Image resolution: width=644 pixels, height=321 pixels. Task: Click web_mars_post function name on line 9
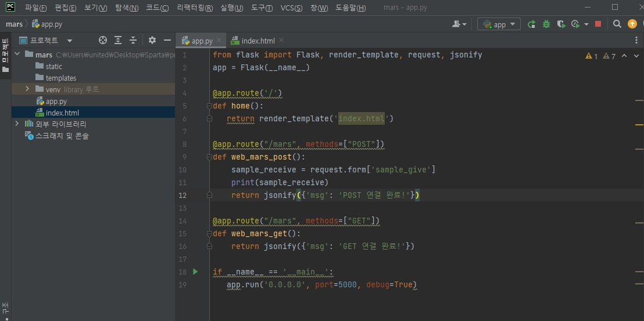tap(261, 157)
